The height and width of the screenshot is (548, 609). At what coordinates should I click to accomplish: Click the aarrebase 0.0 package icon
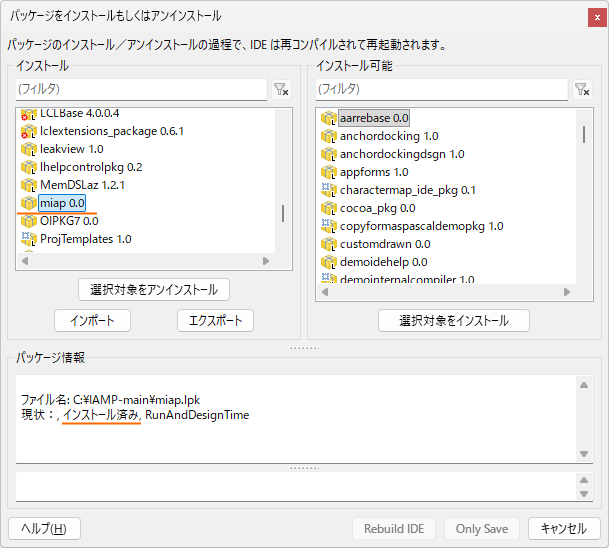(x=329, y=118)
